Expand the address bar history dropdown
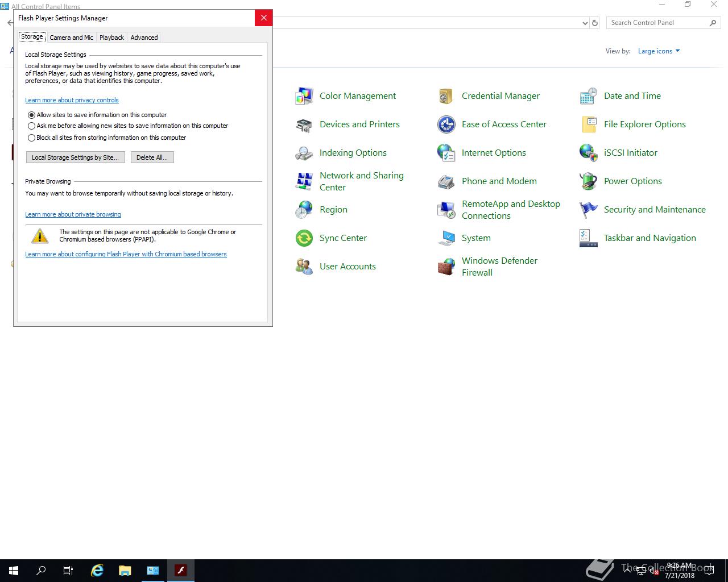Image resolution: width=728 pixels, height=582 pixels. pos(585,23)
